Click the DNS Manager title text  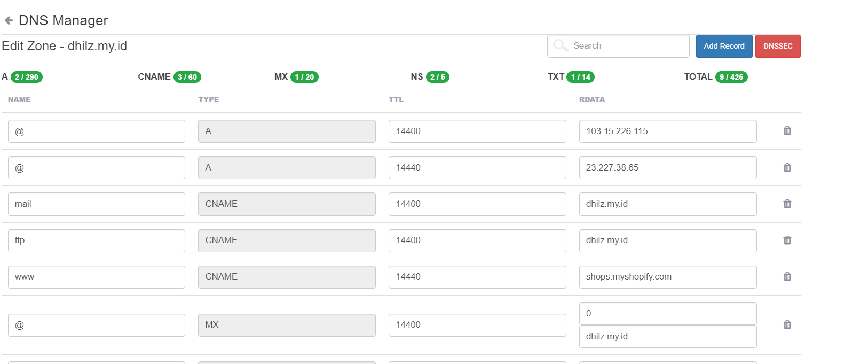63,20
